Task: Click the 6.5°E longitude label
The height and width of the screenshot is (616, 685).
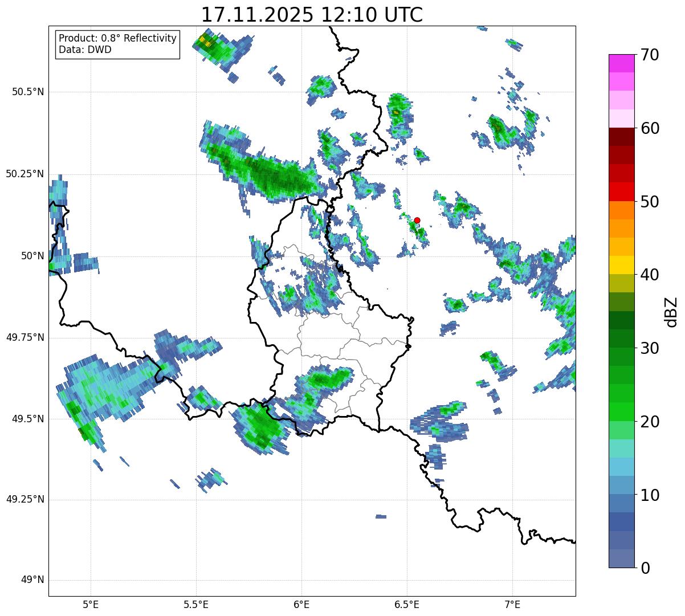Action: point(407,605)
